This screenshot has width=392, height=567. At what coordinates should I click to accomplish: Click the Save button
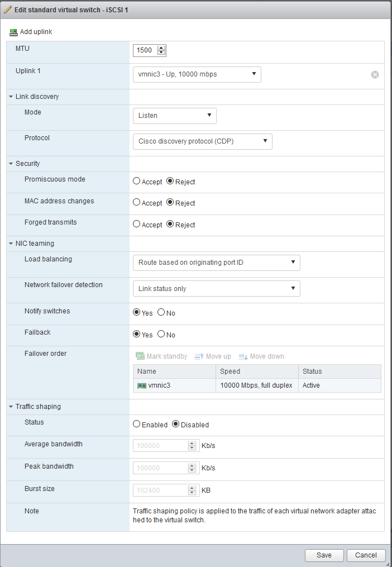[x=324, y=555]
